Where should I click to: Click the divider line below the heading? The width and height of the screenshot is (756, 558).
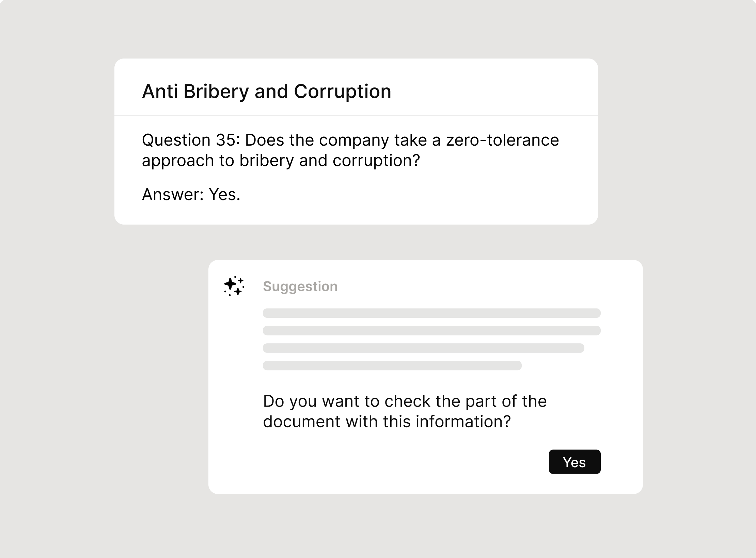356,115
